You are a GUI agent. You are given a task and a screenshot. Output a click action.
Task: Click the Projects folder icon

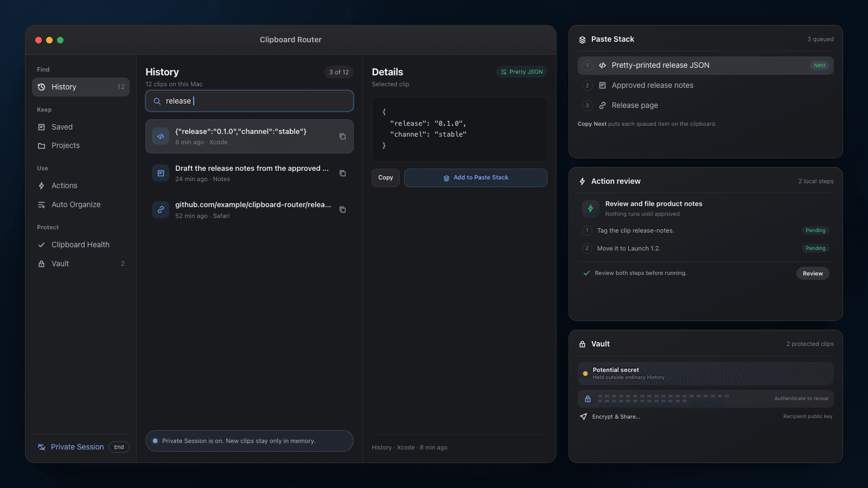[x=41, y=145]
